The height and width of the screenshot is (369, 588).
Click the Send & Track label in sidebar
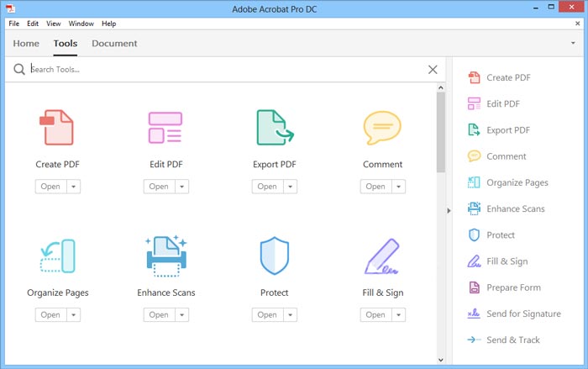click(x=513, y=340)
